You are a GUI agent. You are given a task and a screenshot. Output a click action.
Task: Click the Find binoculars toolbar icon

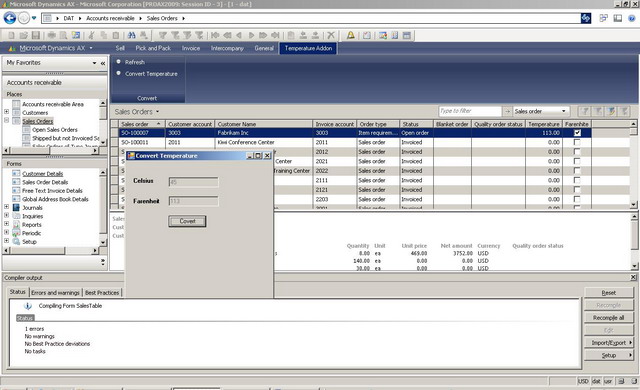[x=131, y=35]
